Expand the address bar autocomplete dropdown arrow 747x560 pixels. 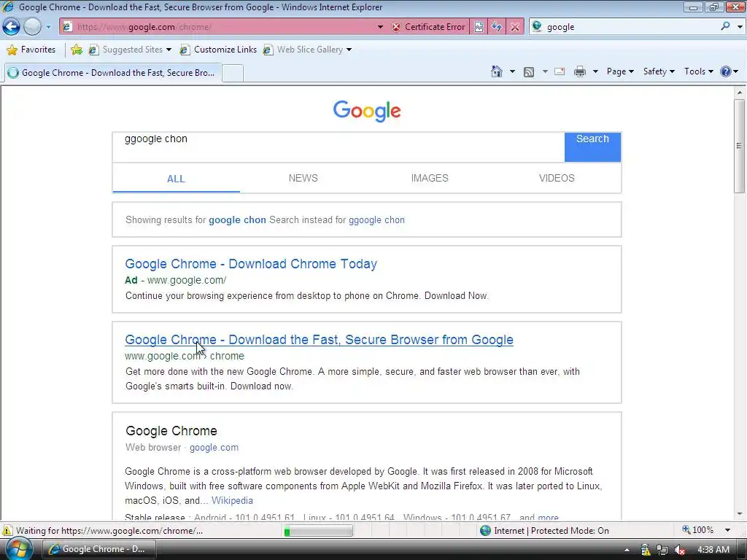coord(380,27)
